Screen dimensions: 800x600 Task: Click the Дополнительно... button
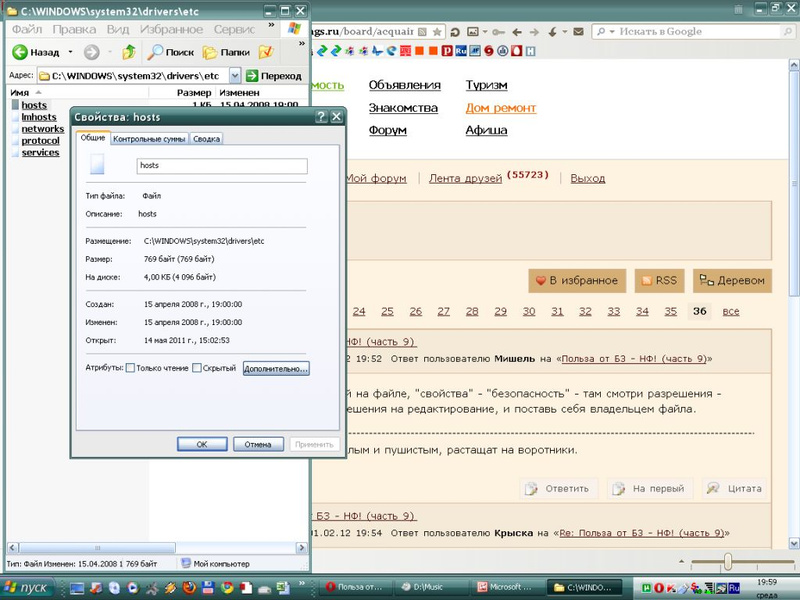[276, 368]
